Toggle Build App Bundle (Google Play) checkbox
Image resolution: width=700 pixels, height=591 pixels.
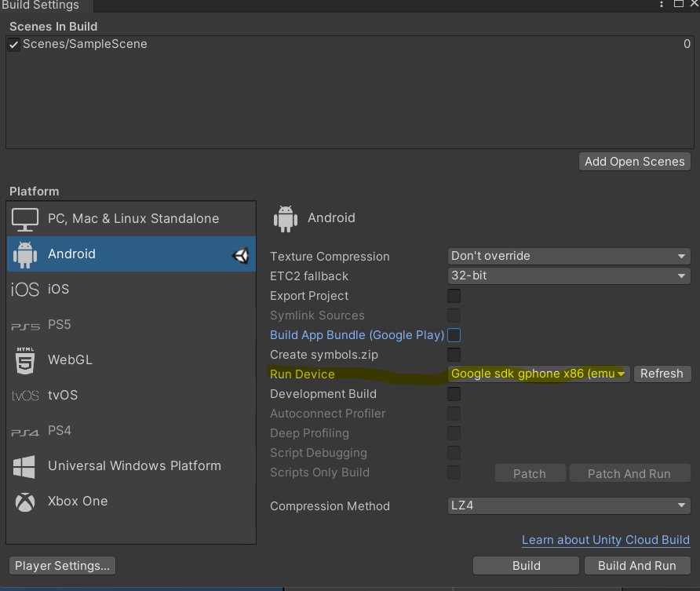tap(454, 335)
